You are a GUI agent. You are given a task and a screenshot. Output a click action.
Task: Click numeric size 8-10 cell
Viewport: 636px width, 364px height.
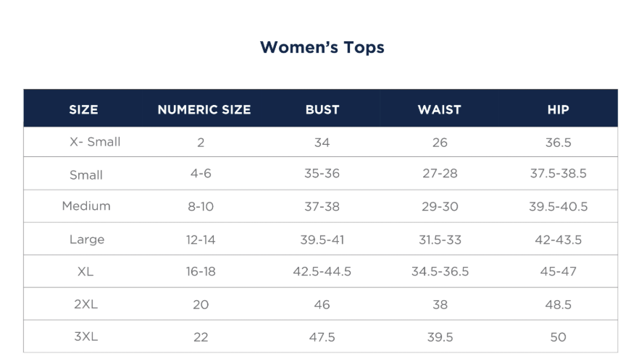pyautogui.click(x=201, y=206)
